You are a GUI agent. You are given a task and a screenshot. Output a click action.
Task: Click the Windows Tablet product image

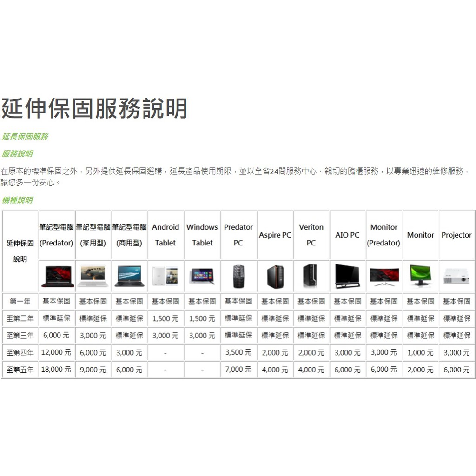(202, 276)
